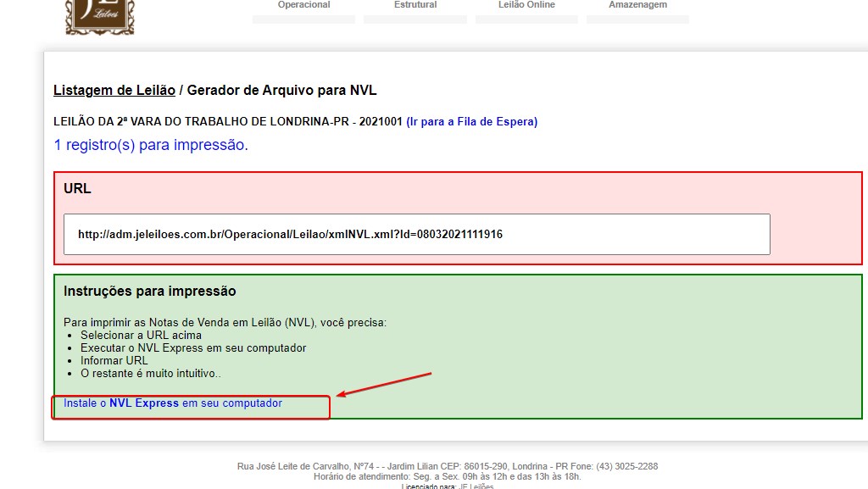
Task: Click the 'Horário de atendimento' footer line
Action: tap(447, 476)
